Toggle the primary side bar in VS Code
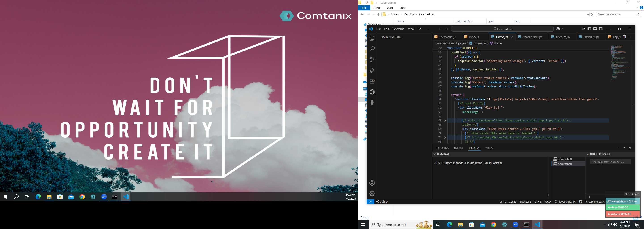The height and width of the screenshot is (229, 644). click(x=589, y=29)
